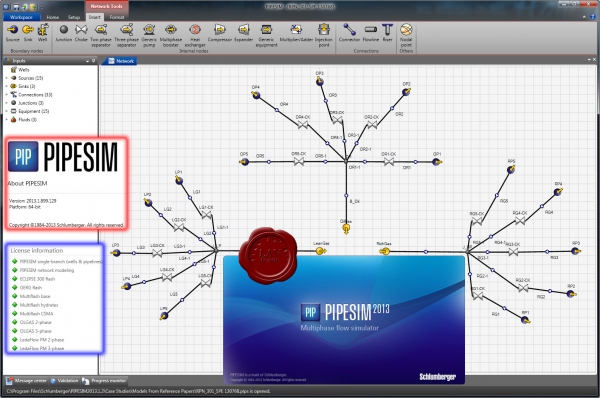Select the Well tool in the ribbon

pyautogui.click(x=42, y=33)
